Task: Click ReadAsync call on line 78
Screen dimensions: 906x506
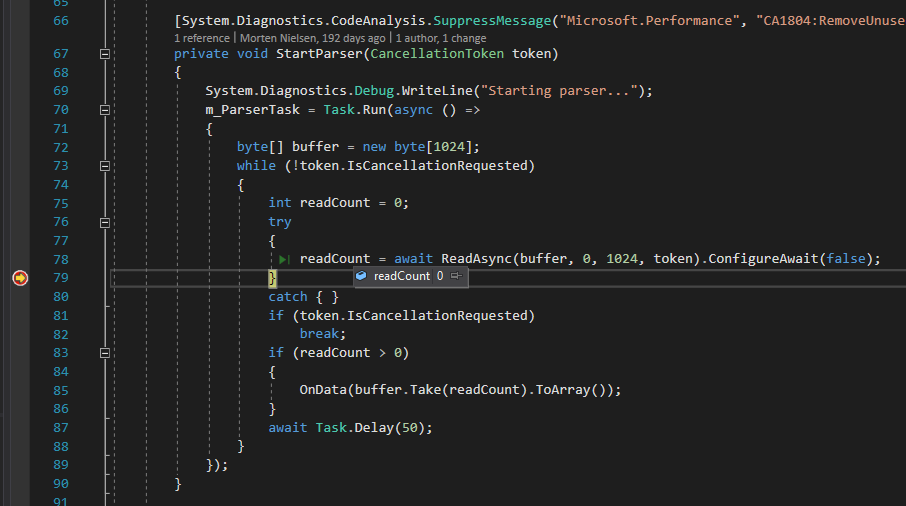Action: tap(477, 259)
